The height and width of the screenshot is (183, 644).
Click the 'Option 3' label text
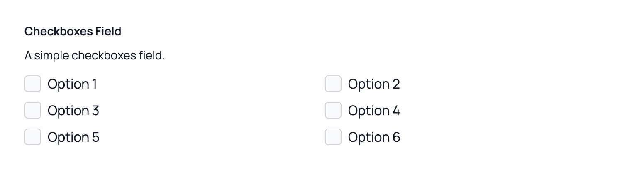(x=73, y=111)
